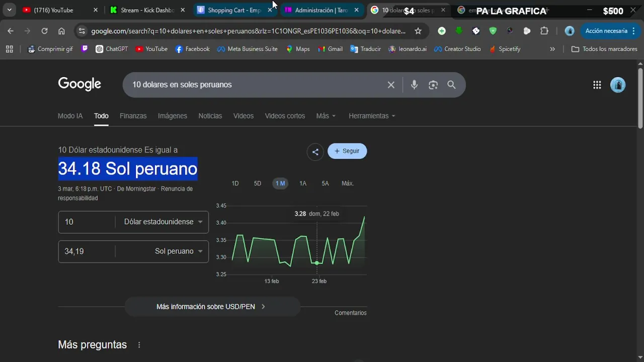The image size is (644, 362).
Task: Select the 5D chart range
Action: (258, 184)
